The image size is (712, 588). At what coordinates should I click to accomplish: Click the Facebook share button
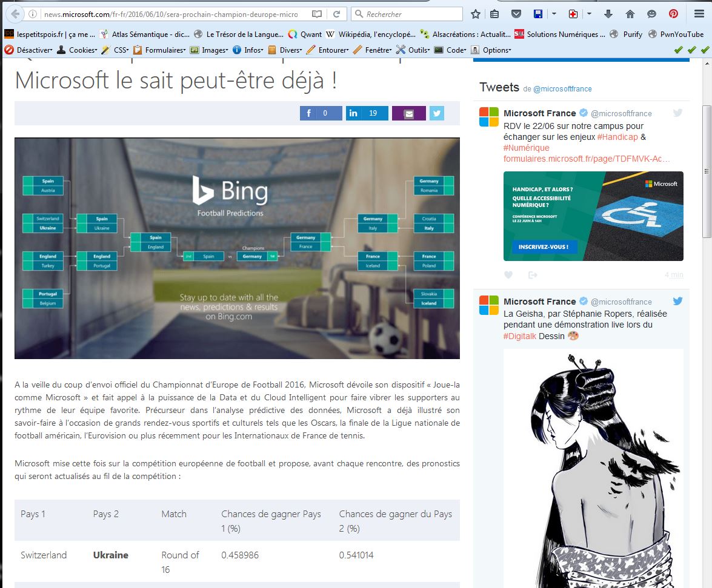pos(321,113)
